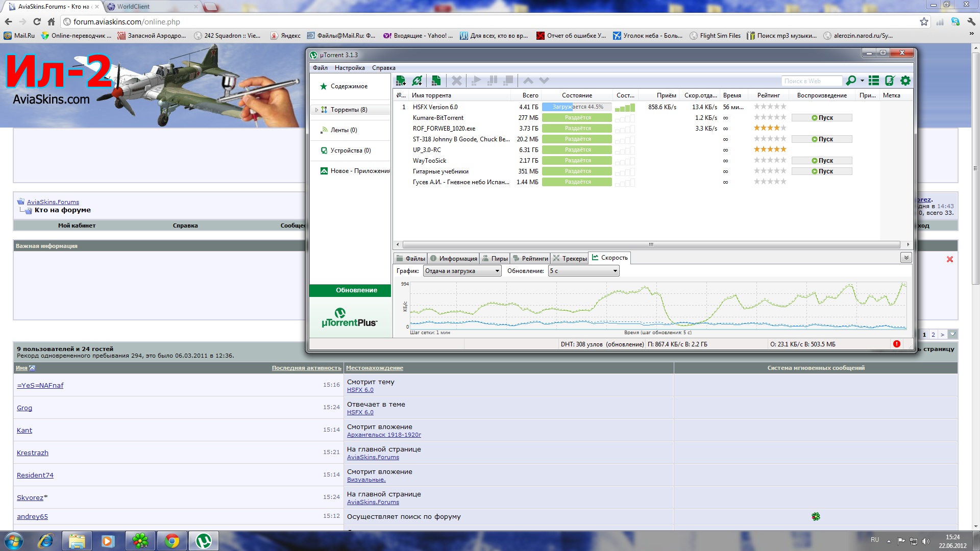The height and width of the screenshot is (551, 980).
Task: Open uTorrent settings gear icon
Action: pyautogui.click(x=905, y=81)
